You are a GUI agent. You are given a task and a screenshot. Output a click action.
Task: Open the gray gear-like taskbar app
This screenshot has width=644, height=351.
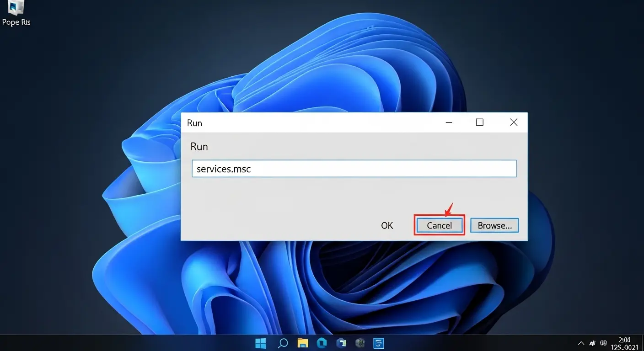[x=360, y=343]
